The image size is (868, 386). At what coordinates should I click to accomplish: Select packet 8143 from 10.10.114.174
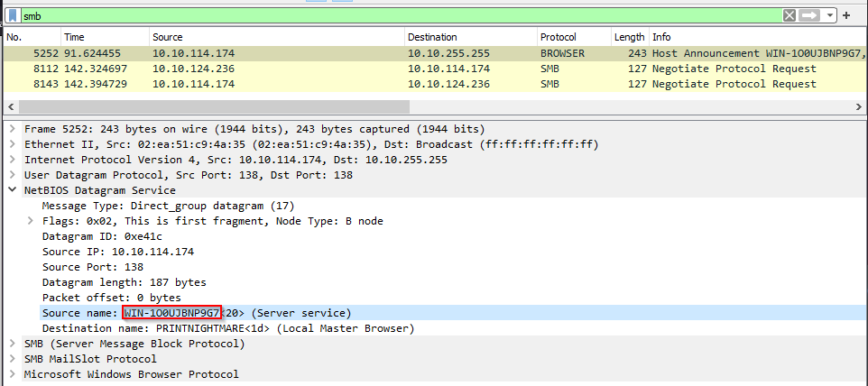pos(434,84)
